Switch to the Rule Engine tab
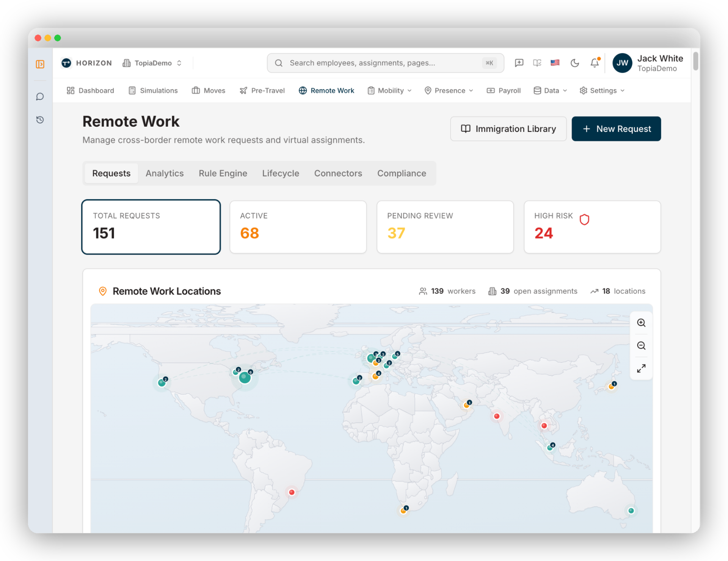Image resolution: width=728 pixels, height=561 pixels. tap(223, 173)
